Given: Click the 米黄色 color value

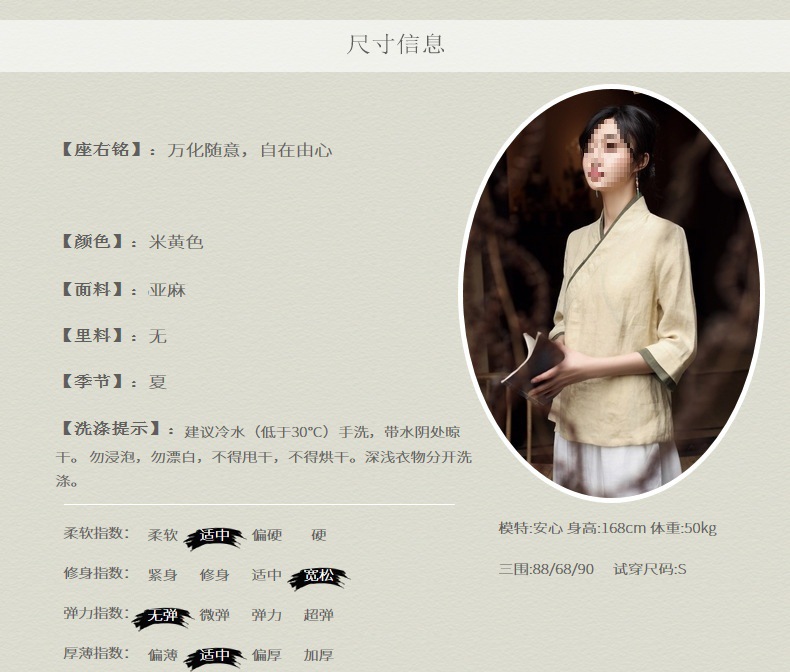Looking at the screenshot, I should click(x=176, y=242).
